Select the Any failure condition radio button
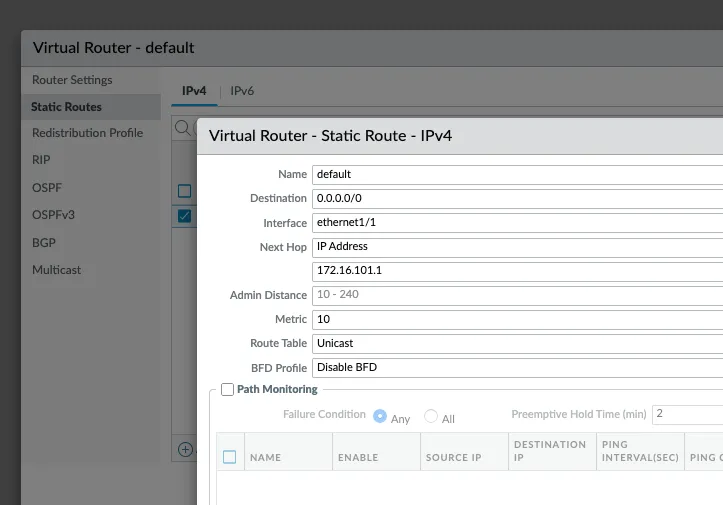 pyautogui.click(x=380, y=416)
